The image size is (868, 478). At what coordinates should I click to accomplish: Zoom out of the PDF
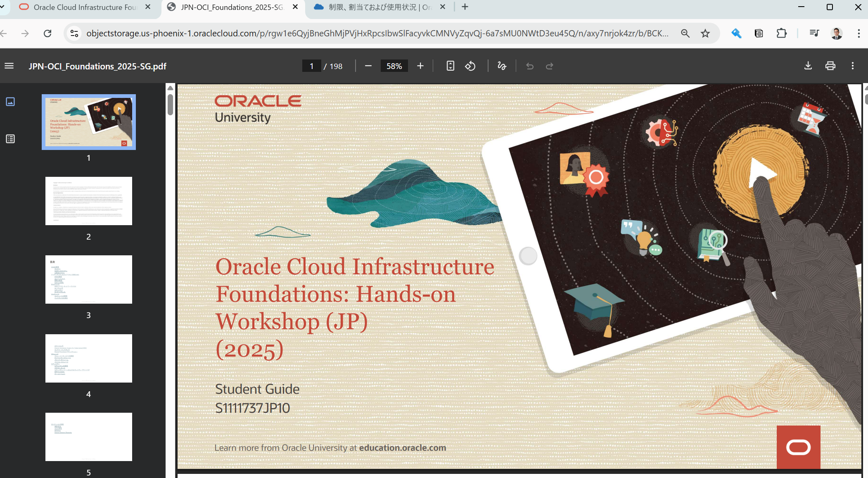coord(368,66)
